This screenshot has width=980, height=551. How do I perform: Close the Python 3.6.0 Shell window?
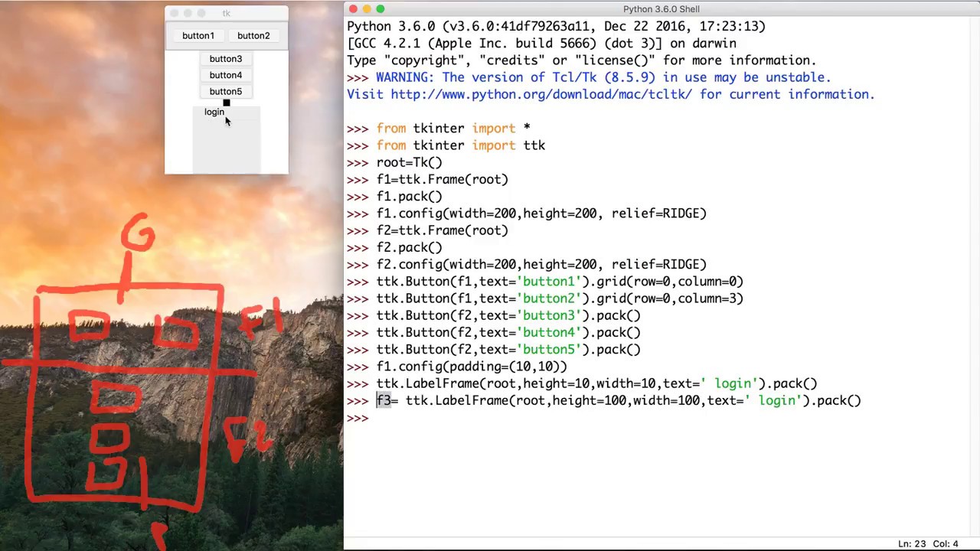[x=353, y=9]
